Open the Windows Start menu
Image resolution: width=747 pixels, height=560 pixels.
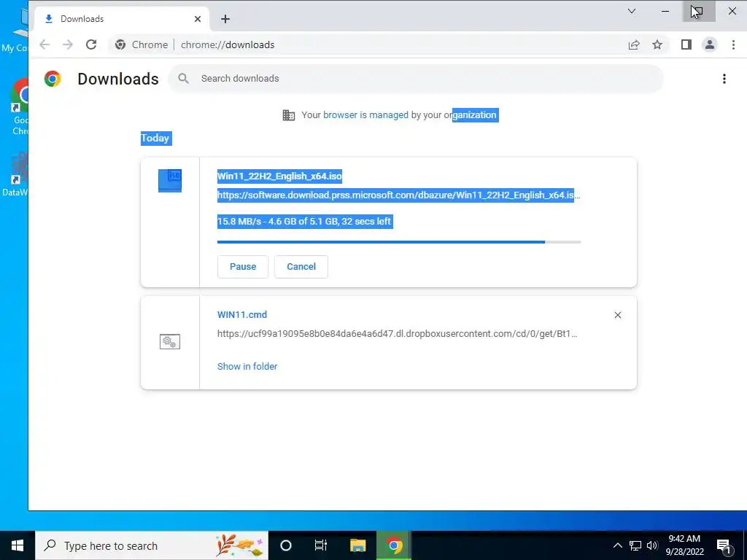pos(18,545)
